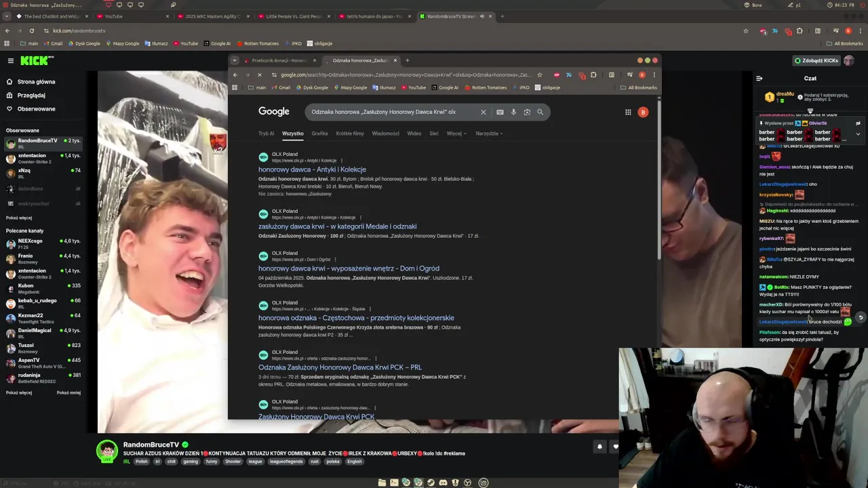868x488 pixels.
Task: Open result honorowa odznaka - Częstochowa
Action: tap(356, 318)
